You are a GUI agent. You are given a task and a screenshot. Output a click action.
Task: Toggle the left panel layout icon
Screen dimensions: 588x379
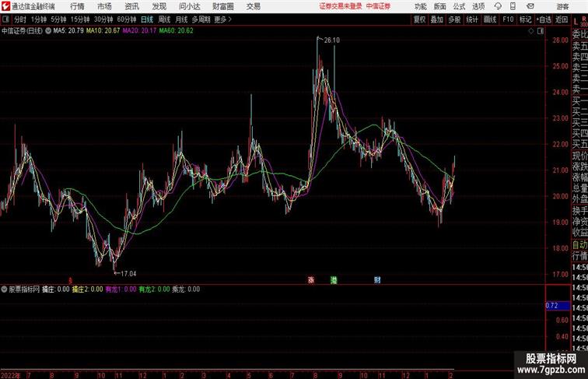click(5, 19)
